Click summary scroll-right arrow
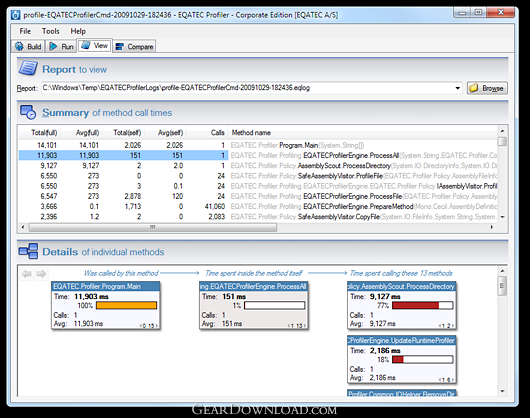The image size is (530, 418). pos(492,227)
